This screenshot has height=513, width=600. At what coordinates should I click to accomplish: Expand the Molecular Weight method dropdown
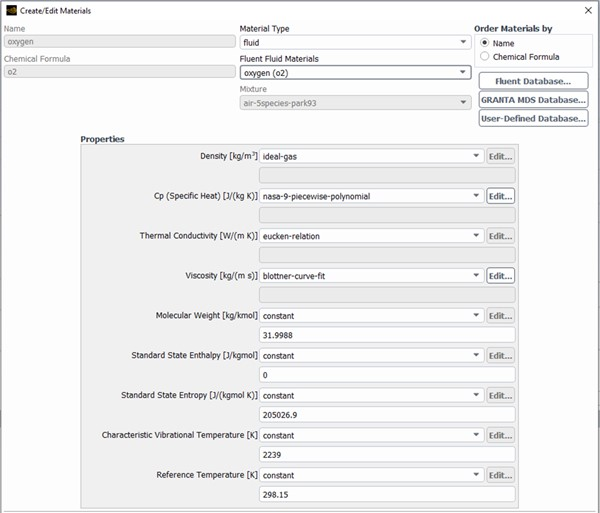click(371, 316)
